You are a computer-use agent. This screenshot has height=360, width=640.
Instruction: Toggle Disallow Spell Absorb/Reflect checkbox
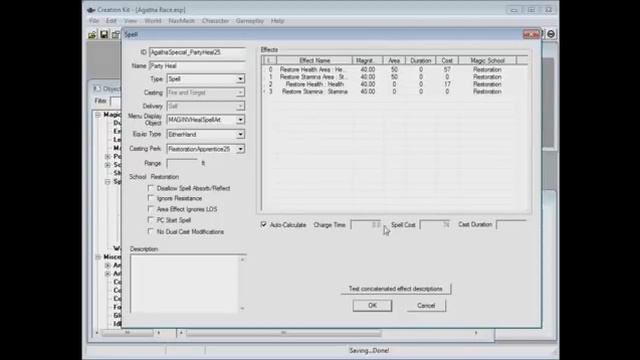[x=151, y=188]
